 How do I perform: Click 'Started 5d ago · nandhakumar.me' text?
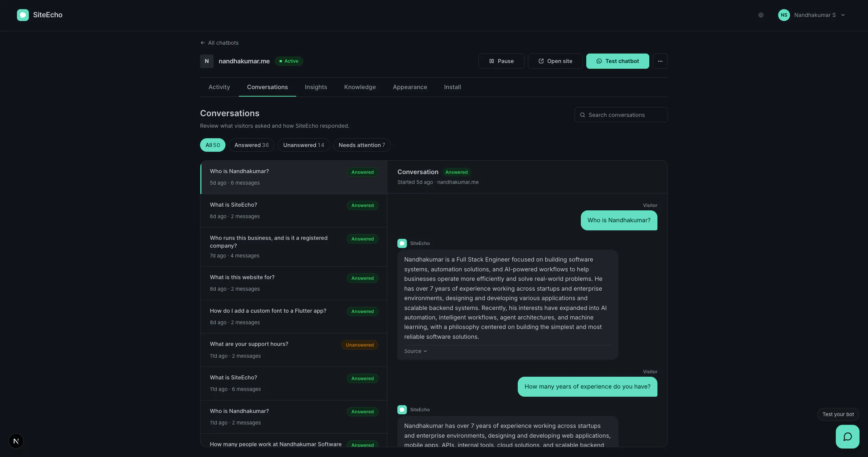(438, 182)
